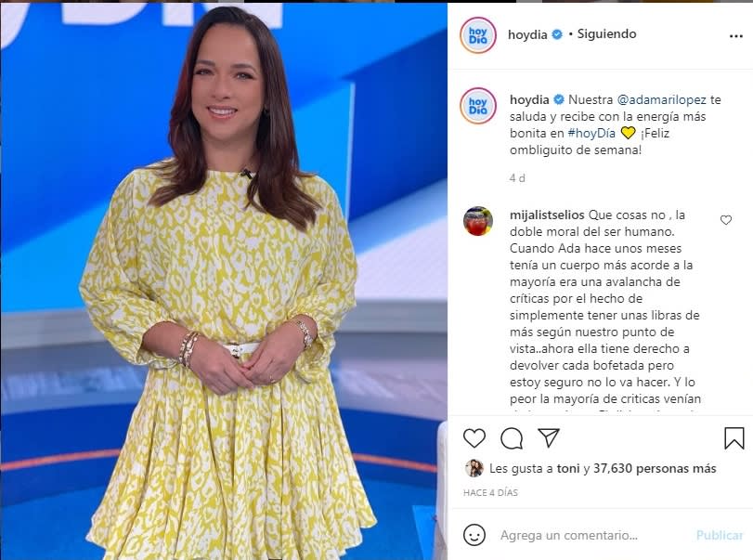This screenshot has height=560, width=753.
Task: Focus the Agrega un comentario field
Action: (595, 535)
